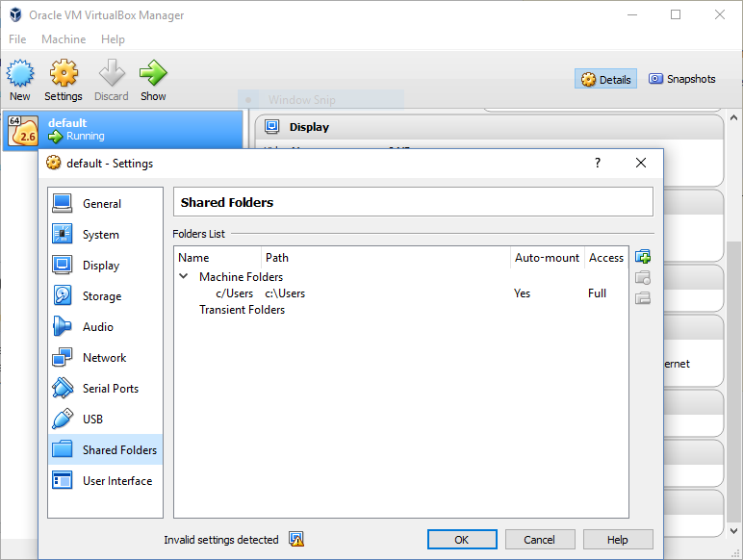Close the default Settings dialog

641,163
